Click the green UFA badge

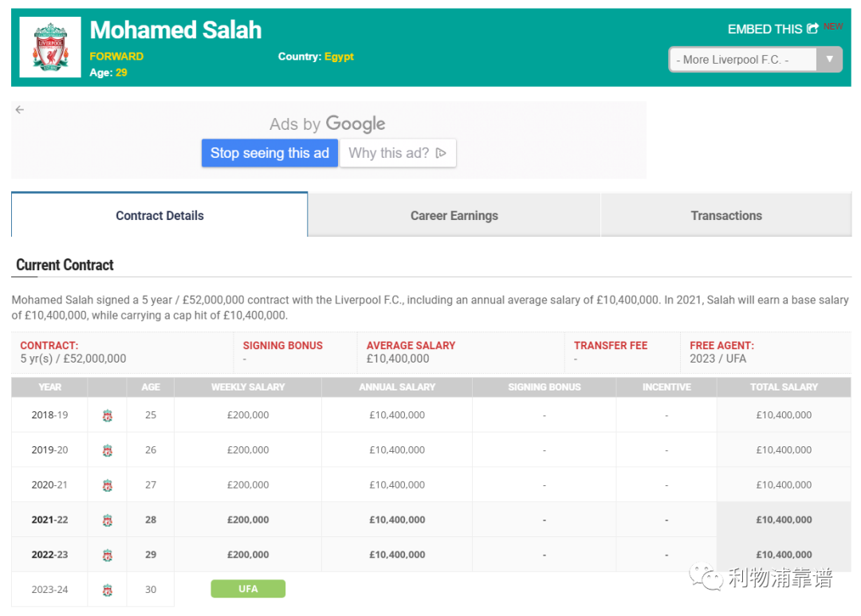click(x=248, y=589)
